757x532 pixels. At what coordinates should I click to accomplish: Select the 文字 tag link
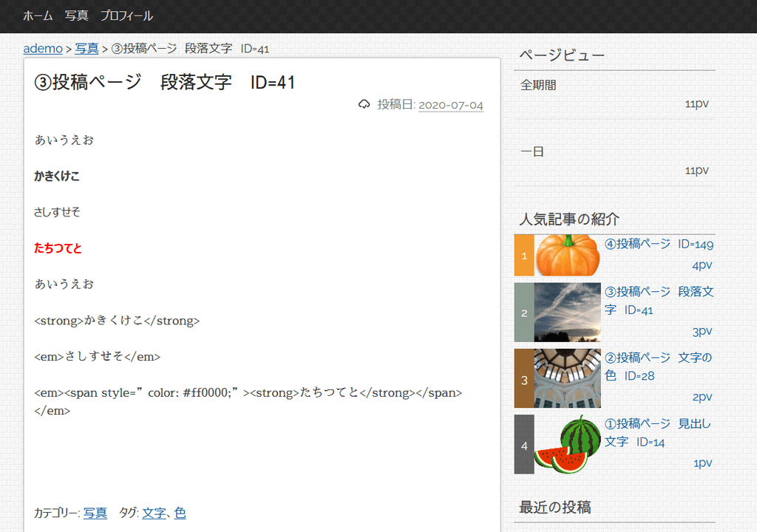click(x=154, y=513)
